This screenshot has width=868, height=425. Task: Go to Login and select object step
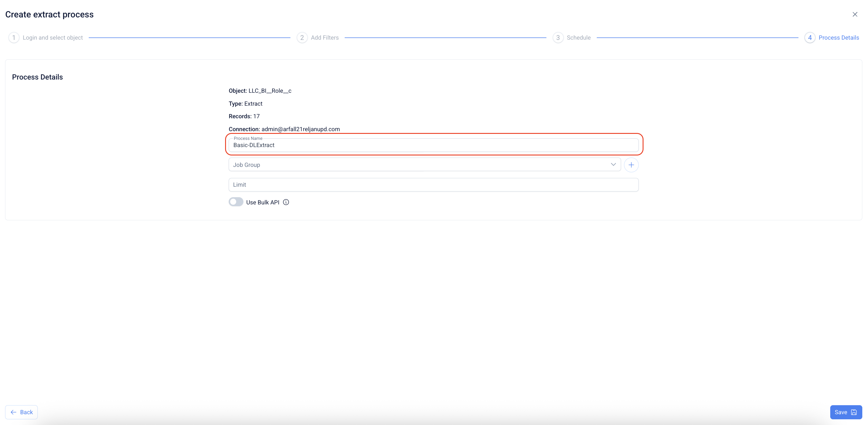tap(52, 38)
